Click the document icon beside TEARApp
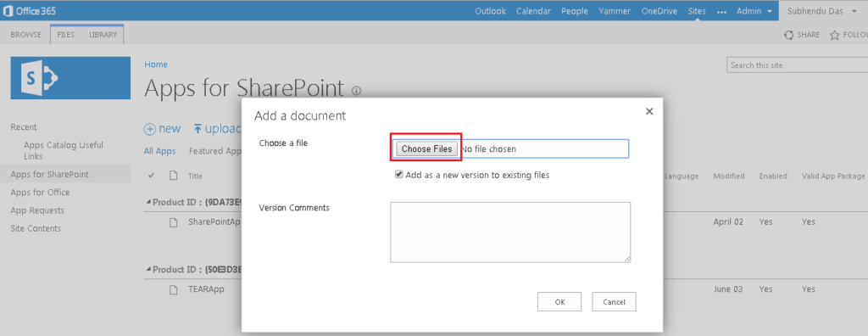 point(173,289)
